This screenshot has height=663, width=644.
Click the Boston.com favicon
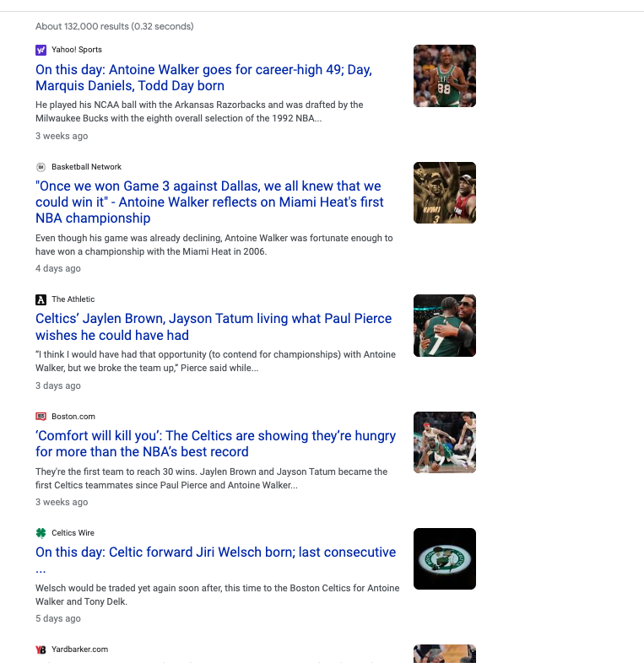[x=41, y=417]
